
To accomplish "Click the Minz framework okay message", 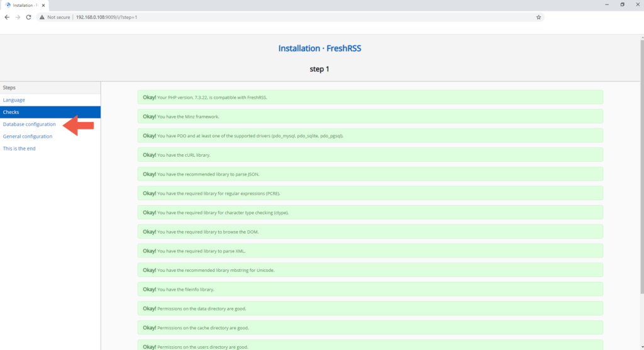I will (x=370, y=116).
